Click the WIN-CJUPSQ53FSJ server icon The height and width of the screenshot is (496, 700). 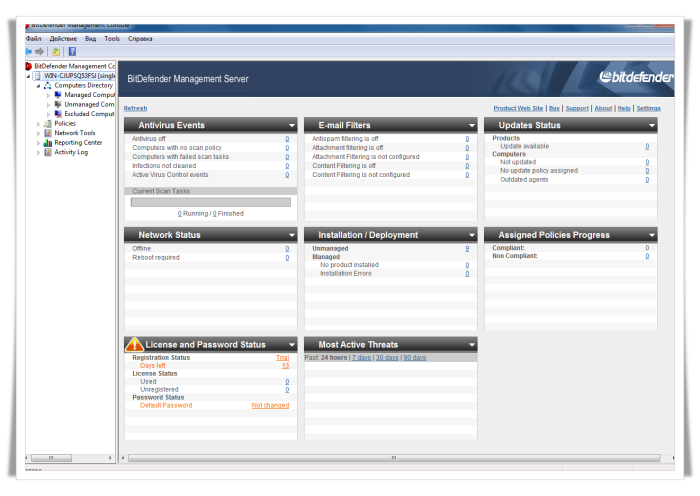[38, 76]
